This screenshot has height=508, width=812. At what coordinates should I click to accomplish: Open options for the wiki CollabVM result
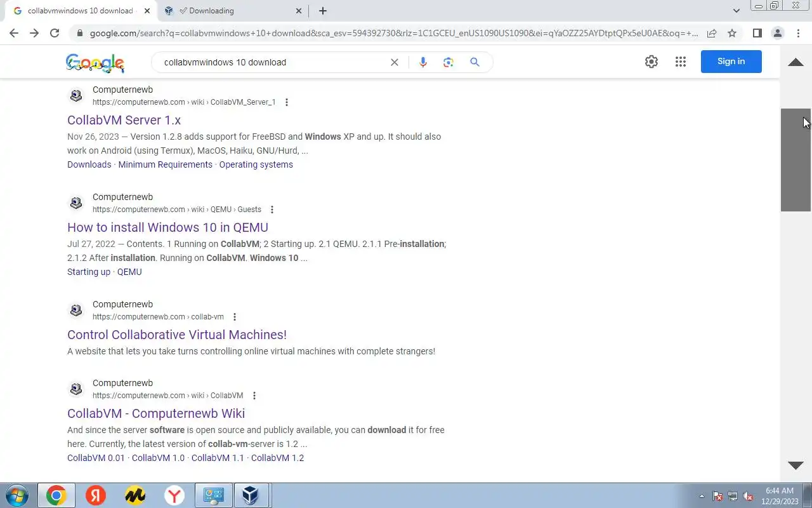254,396
